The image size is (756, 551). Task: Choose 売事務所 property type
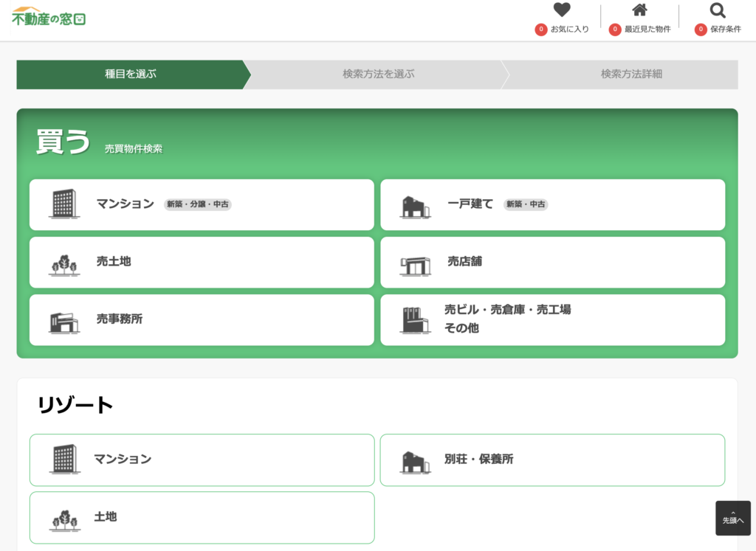202,320
